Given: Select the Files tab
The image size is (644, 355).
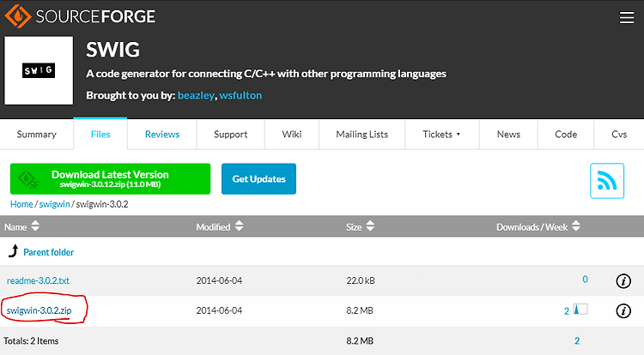Looking at the screenshot, I should pos(100,135).
